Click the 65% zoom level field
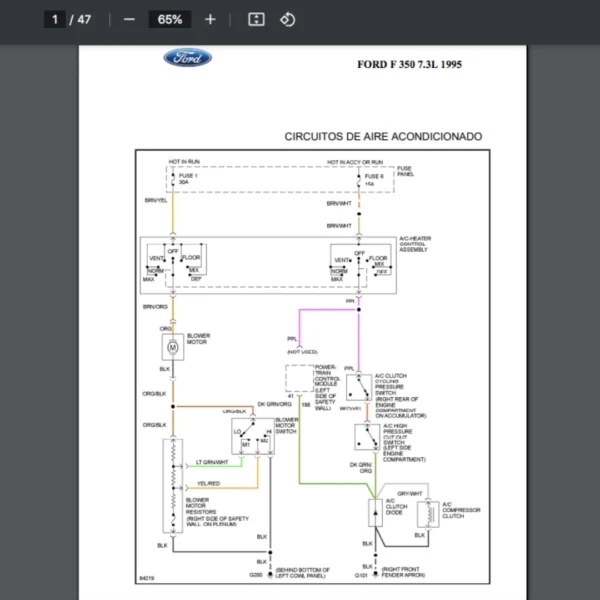 tap(170, 19)
